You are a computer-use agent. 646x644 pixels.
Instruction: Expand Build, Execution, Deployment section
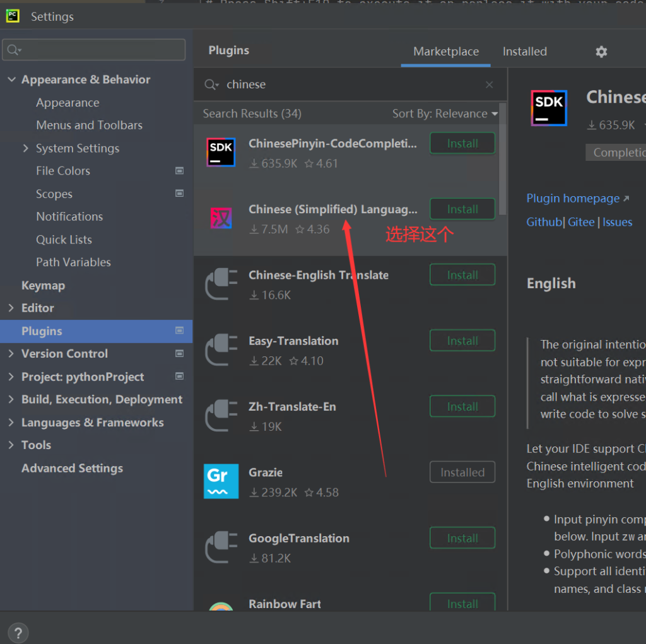pyautogui.click(x=11, y=399)
